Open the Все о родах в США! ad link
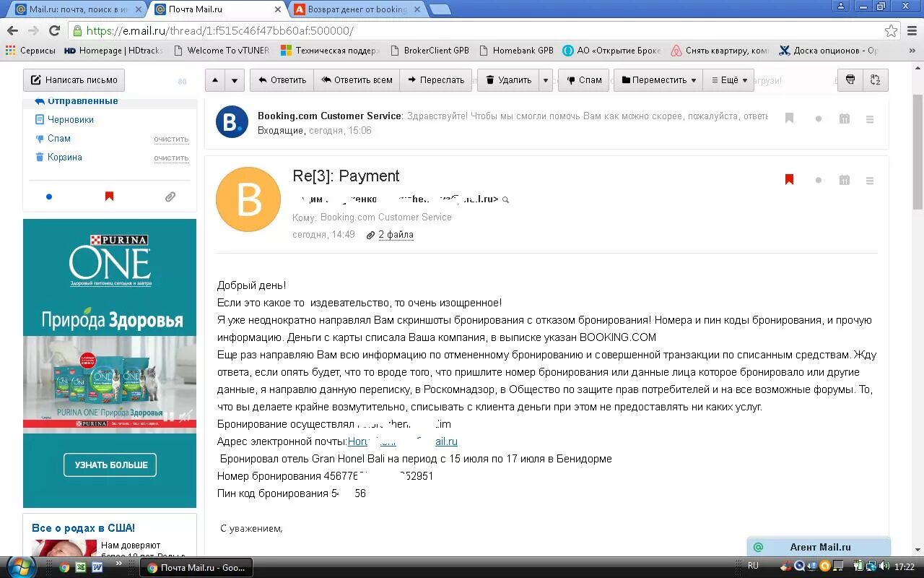The width and height of the screenshot is (924, 578). [x=83, y=528]
